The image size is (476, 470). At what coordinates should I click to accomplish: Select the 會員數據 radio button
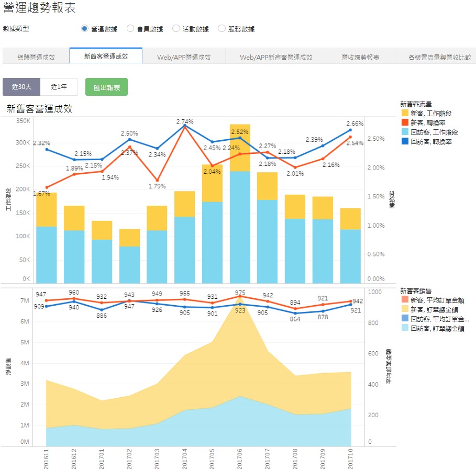tap(130, 29)
